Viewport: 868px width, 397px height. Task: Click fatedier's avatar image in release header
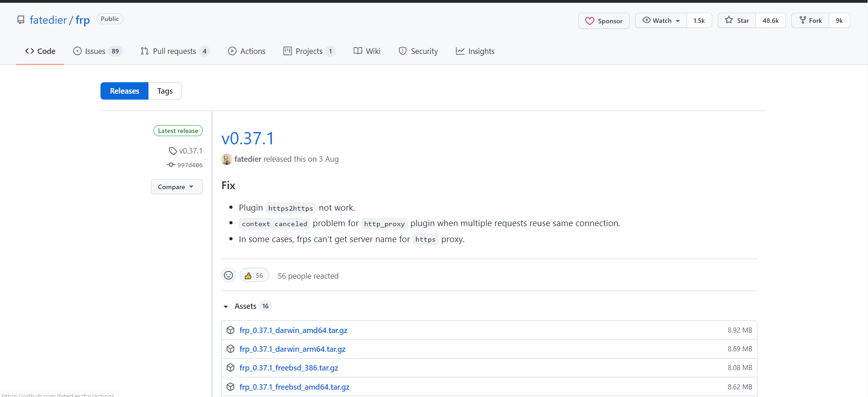(x=226, y=159)
